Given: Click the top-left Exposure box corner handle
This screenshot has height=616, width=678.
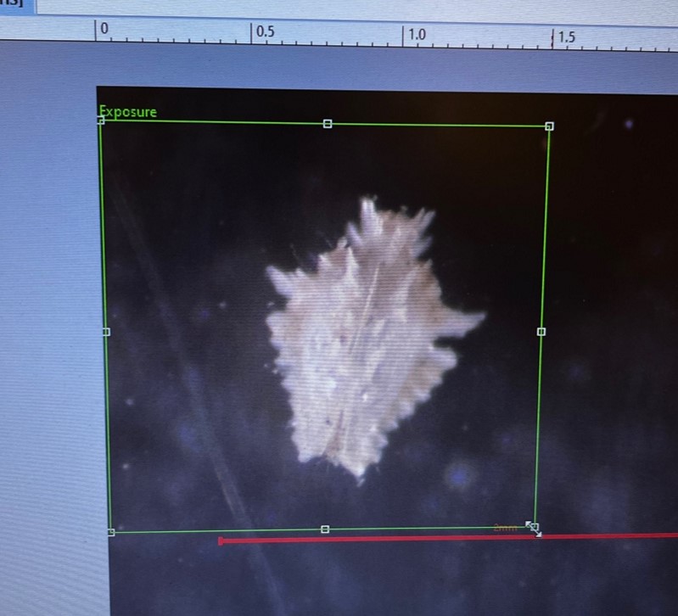Looking at the screenshot, I should click(101, 120).
